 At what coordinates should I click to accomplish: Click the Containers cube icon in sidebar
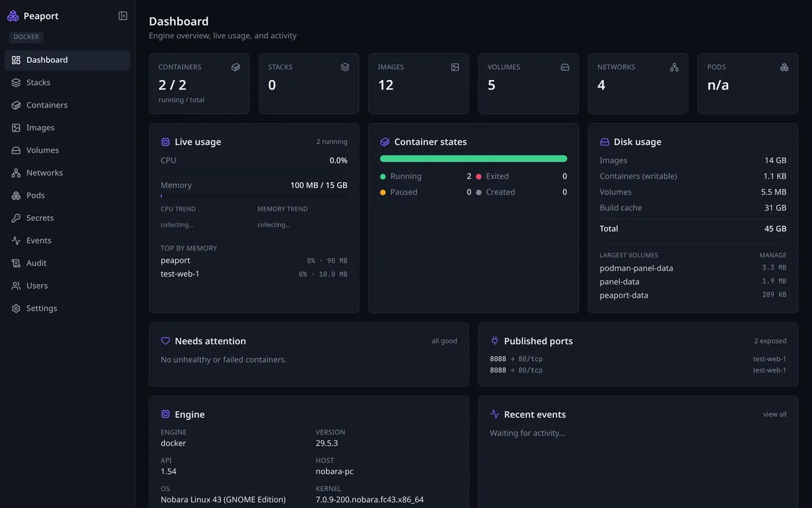coord(16,105)
